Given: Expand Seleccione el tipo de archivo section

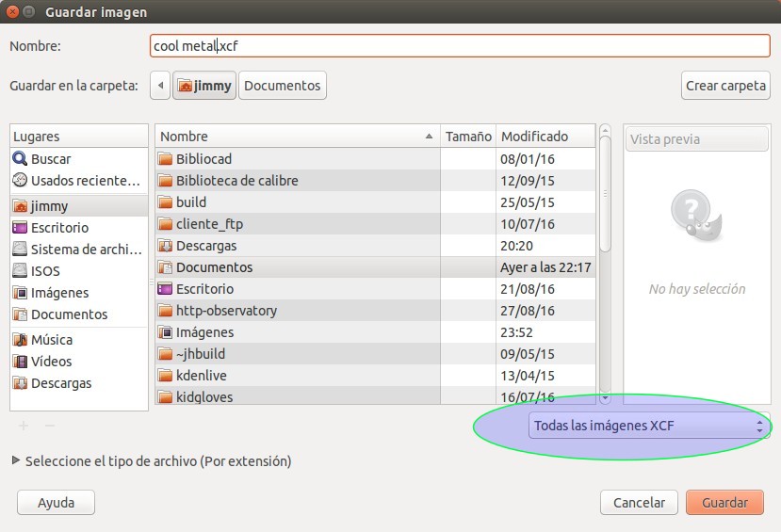Looking at the screenshot, I should [x=15, y=461].
